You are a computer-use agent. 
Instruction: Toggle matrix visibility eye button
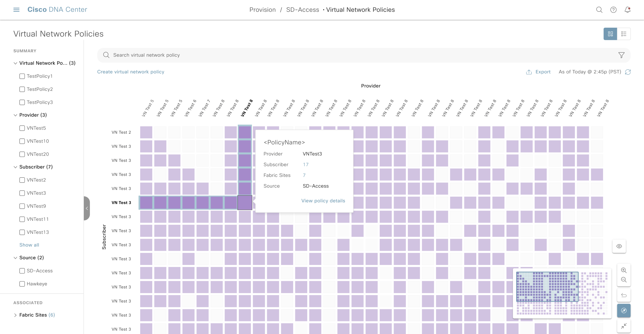tap(619, 246)
